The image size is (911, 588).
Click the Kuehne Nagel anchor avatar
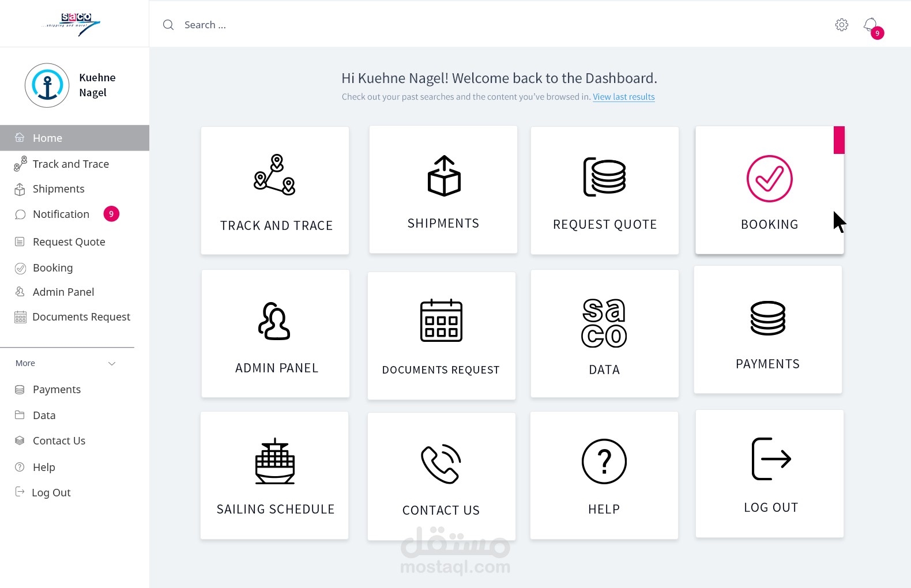pos(47,85)
